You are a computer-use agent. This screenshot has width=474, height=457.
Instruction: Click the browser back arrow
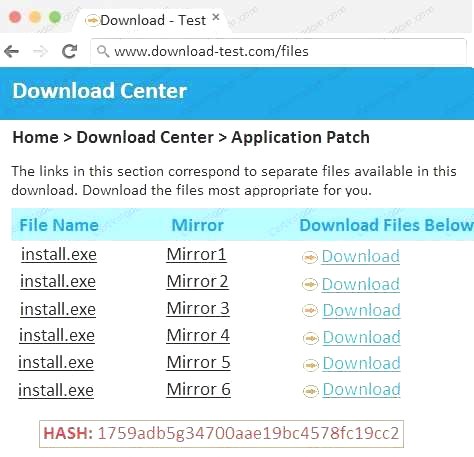coord(12,51)
